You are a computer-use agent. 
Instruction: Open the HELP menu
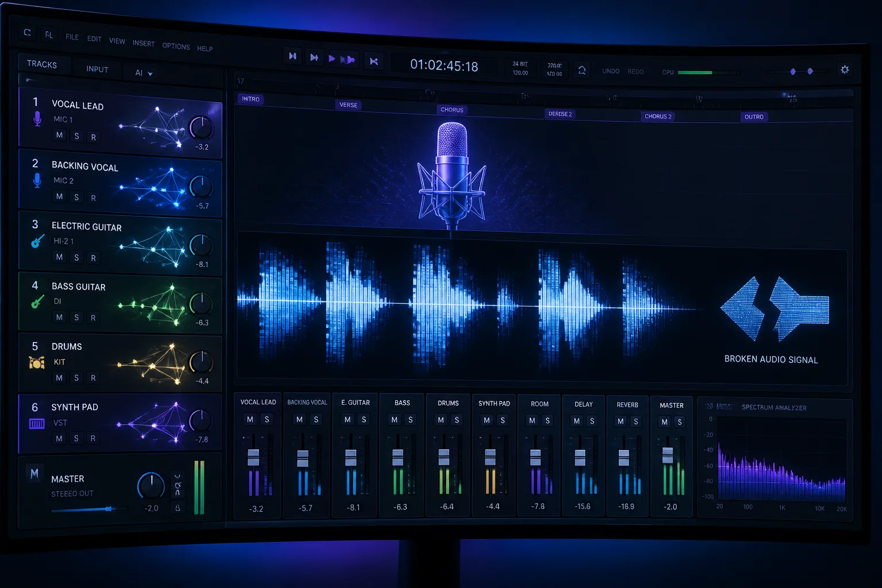click(x=205, y=49)
